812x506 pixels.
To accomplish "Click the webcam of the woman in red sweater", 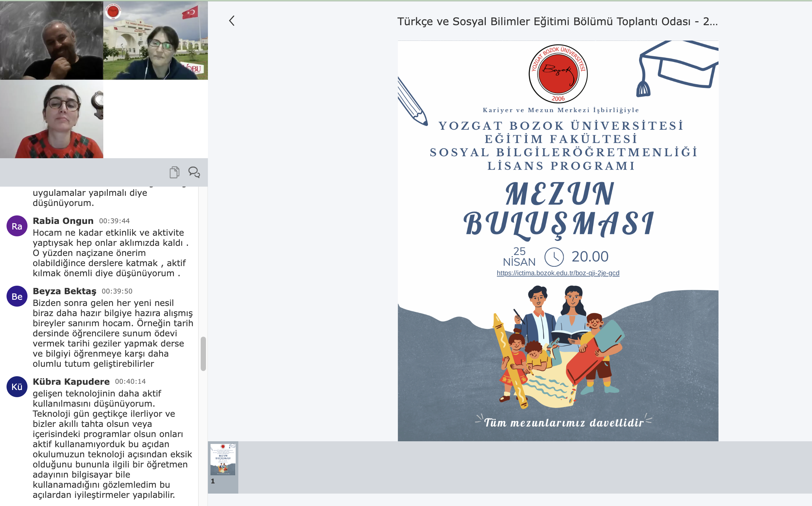I will (52, 119).
